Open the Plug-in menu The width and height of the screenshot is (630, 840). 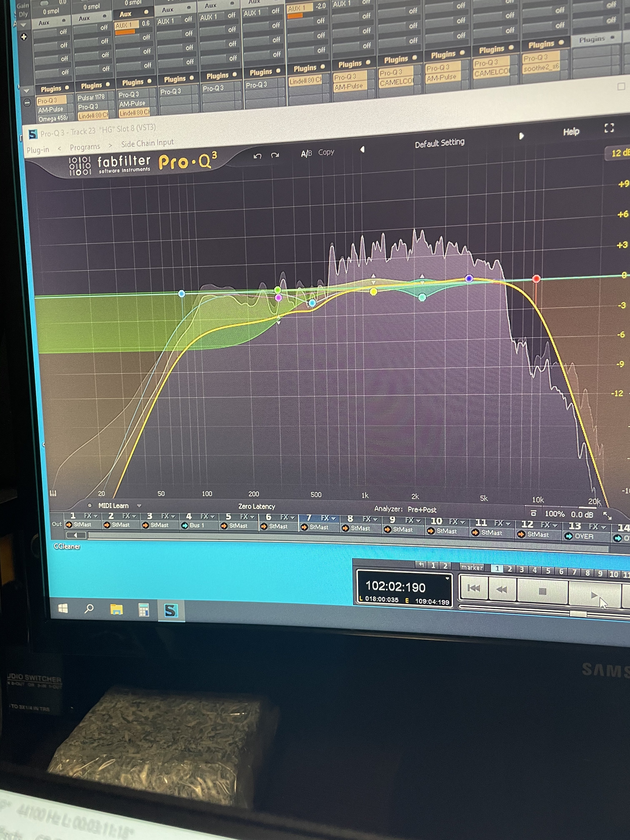pyautogui.click(x=37, y=150)
